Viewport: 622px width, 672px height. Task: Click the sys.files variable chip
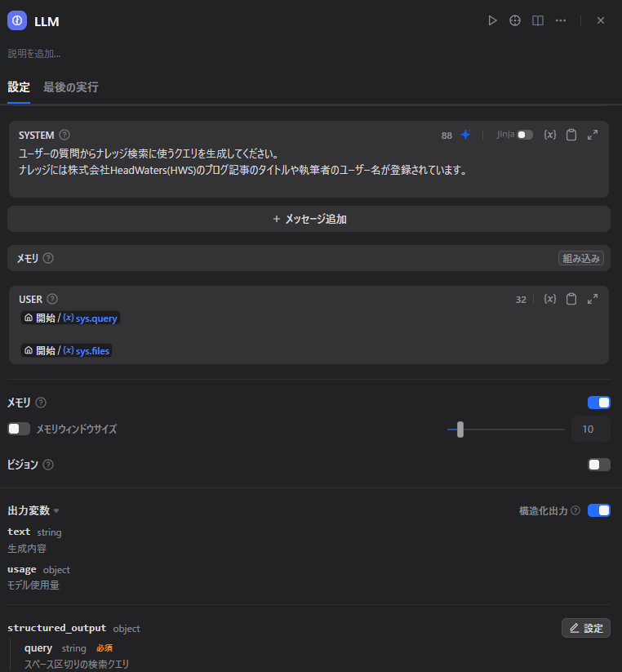click(x=67, y=350)
